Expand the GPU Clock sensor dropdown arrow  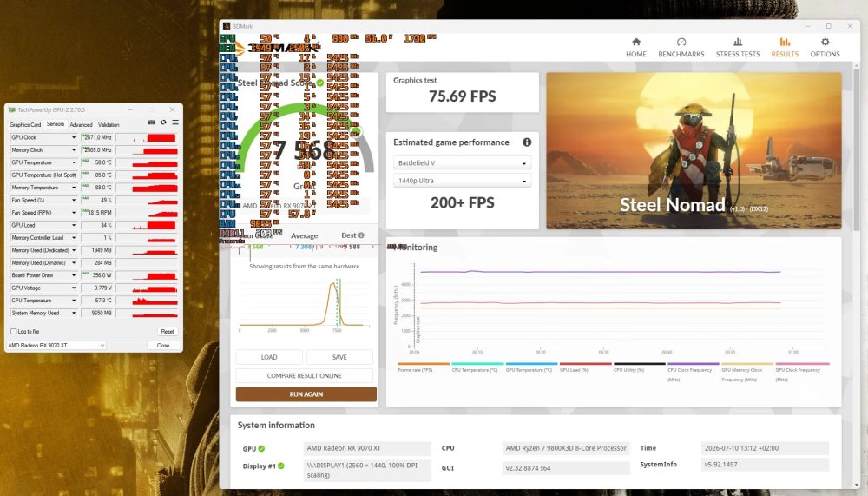click(73, 137)
